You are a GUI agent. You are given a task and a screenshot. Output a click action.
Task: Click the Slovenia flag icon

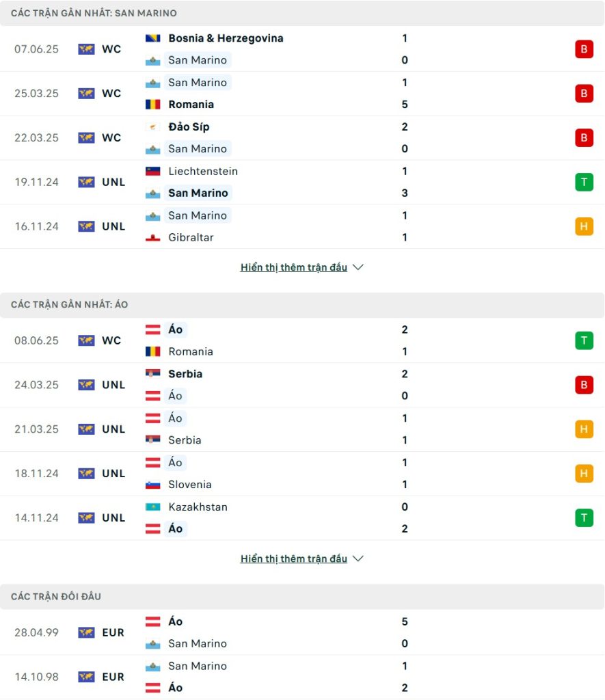[152, 485]
